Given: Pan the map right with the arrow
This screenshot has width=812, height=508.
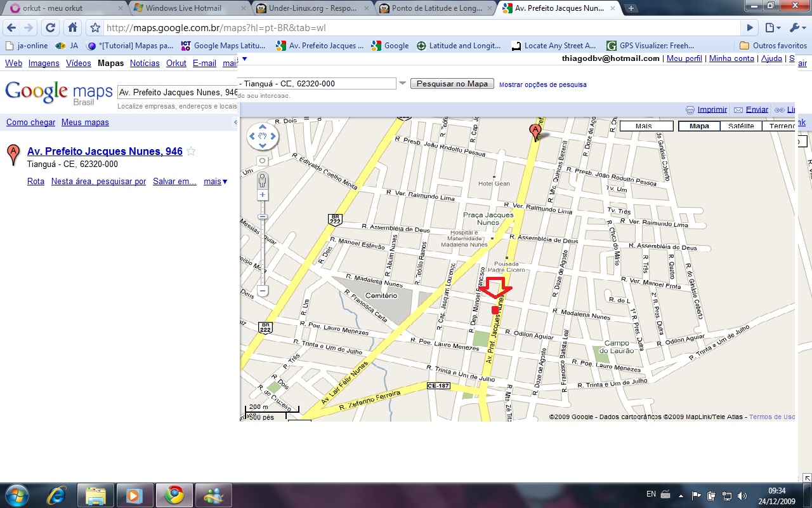Looking at the screenshot, I should coord(273,136).
